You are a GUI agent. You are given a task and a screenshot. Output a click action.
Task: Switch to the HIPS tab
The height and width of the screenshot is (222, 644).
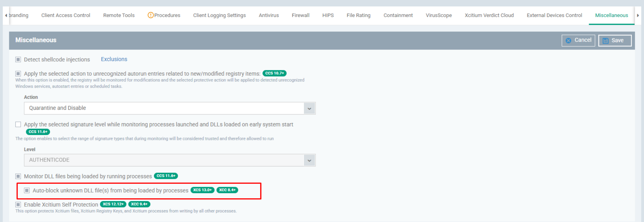328,15
